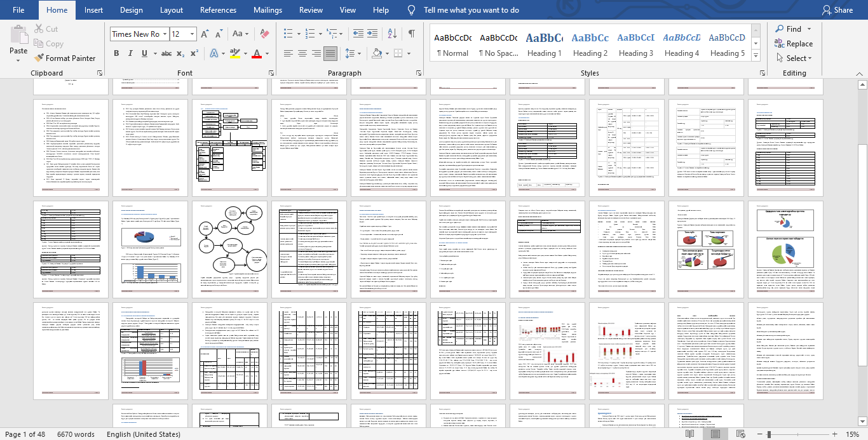Image resolution: width=868 pixels, height=440 pixels.
Task: Toggle Justify paragraph alignment
Action: click(x=330, y=53)
